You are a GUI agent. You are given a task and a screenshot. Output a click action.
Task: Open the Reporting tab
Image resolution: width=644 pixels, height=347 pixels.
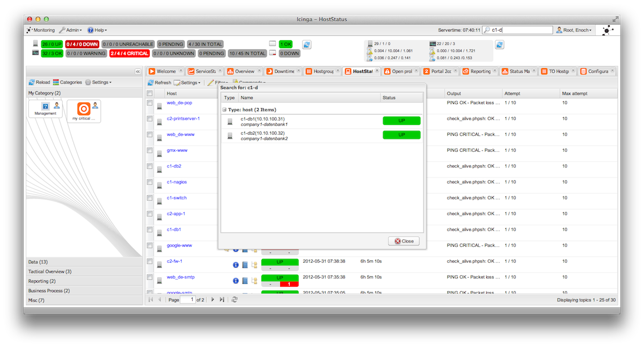click(480, 71)
